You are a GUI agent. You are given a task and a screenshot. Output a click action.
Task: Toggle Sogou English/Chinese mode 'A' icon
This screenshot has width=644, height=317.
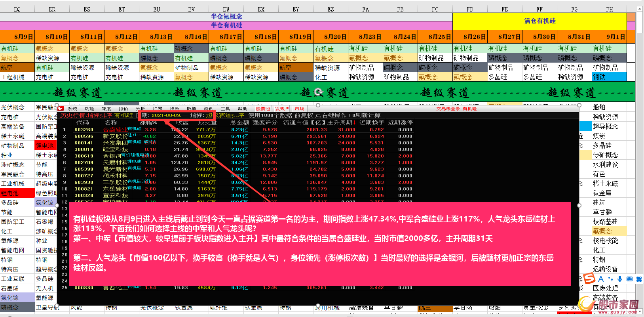click(x=601, y=279)
